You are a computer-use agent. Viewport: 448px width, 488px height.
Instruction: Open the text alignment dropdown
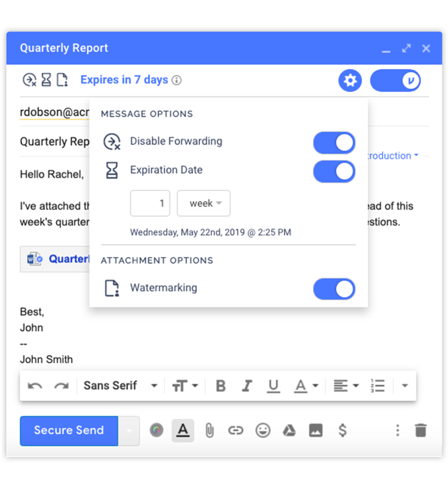pos(346,385)
